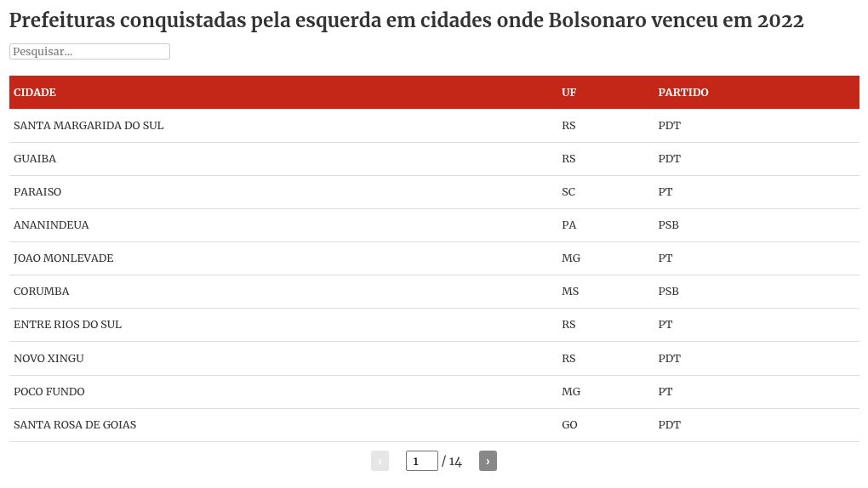This screenshot has height=488, width=868.
Task: Select the JOAO MONLEVADE row
Action: click(63, 258)
